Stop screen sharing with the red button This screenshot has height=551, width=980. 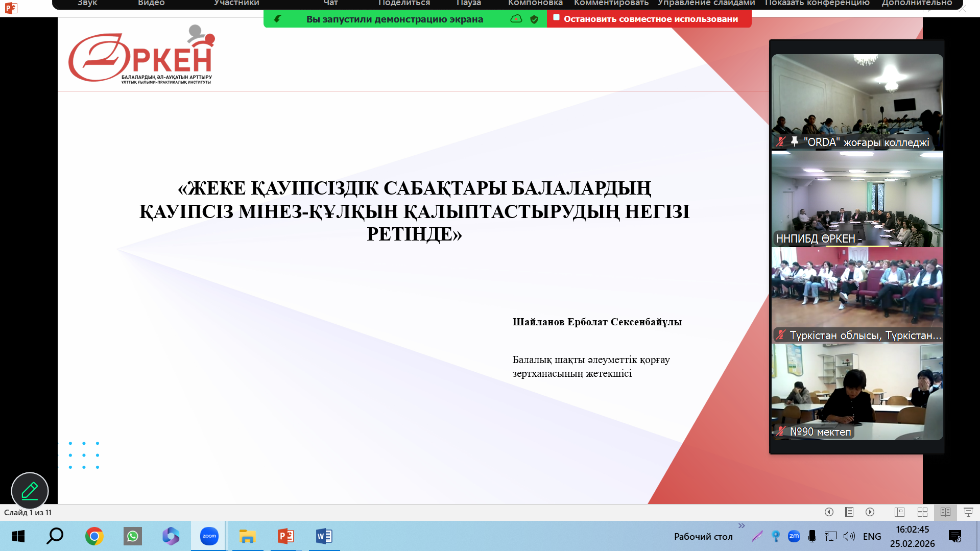click(649, 19)
